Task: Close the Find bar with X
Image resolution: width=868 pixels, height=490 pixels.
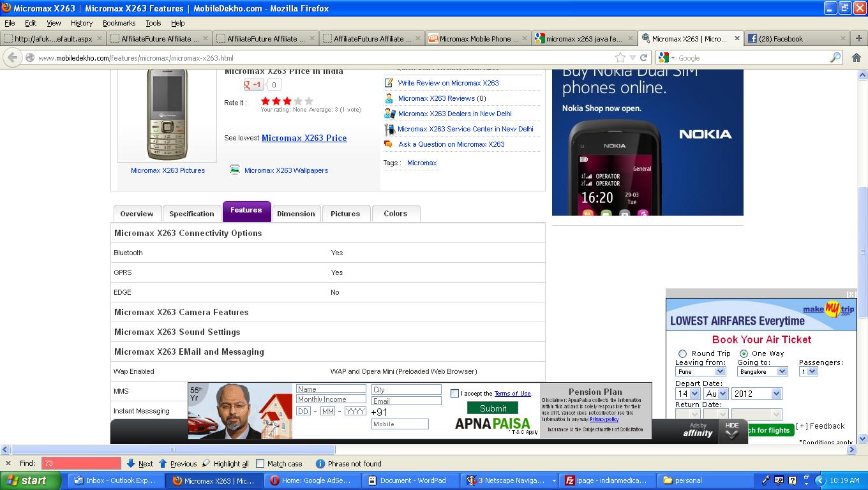Action: point(8,464)
